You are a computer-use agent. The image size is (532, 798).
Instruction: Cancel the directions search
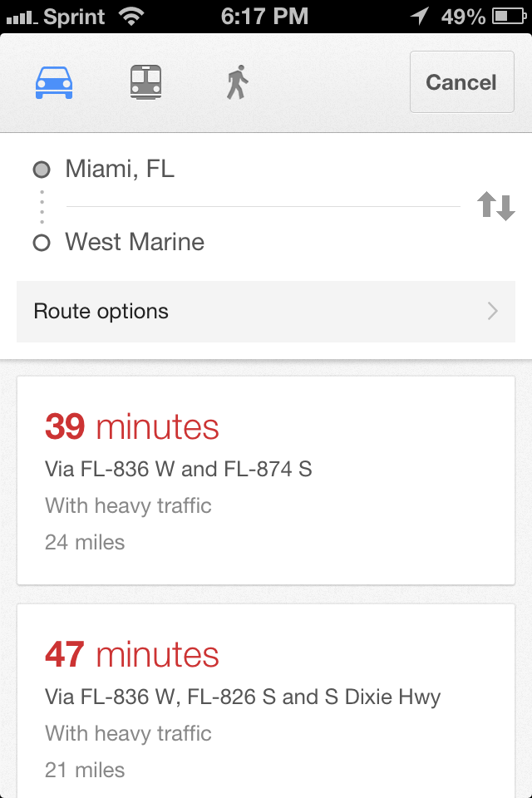click(461, 82)
